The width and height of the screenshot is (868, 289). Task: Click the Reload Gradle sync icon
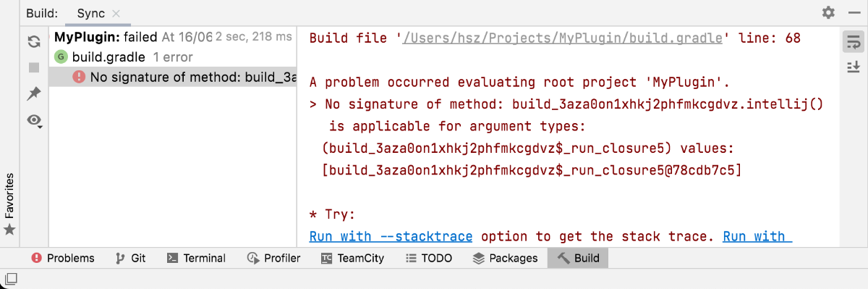(x=34, y=42)
